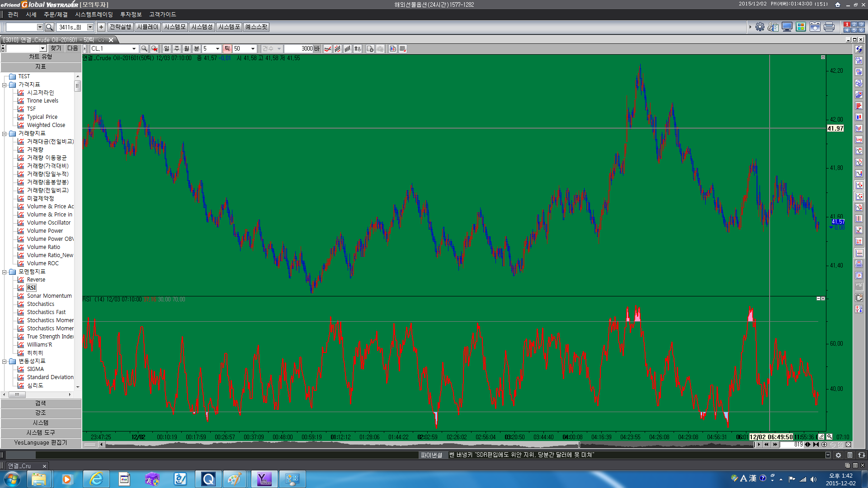Click the YesLanguage 편집기 button
The image size is (868, 488).
pyautogui.click(x=41, y=443)
